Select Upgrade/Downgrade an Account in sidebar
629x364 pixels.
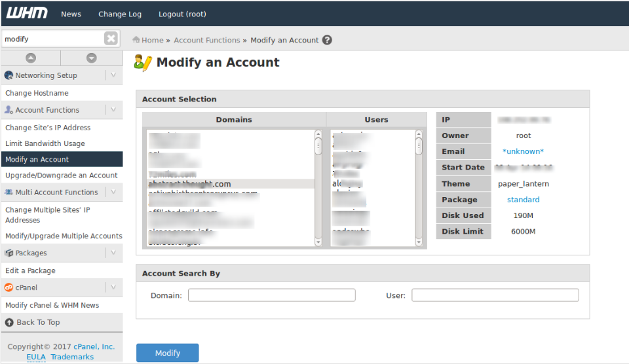click(62, 175)
